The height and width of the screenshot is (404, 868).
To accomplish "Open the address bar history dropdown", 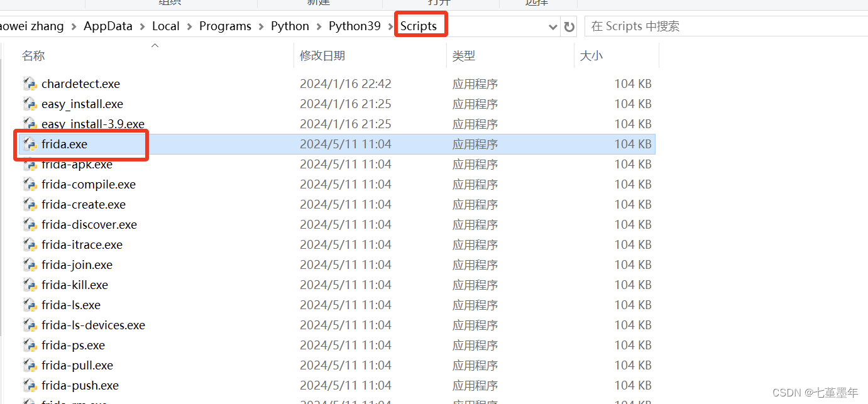I will click(x=553, y=26).
